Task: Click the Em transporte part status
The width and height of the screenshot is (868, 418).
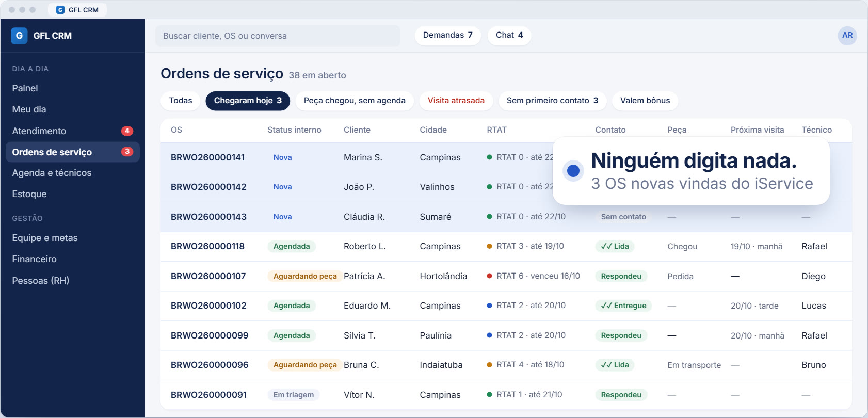Action: pyautogui.click(x=694, y=365)
